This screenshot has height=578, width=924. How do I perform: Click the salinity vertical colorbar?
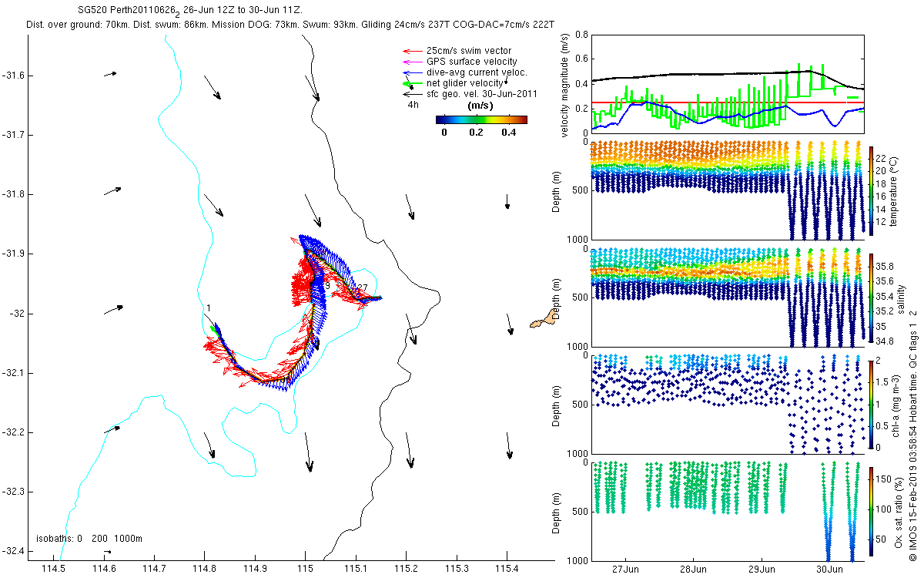(x=871, y=297)
